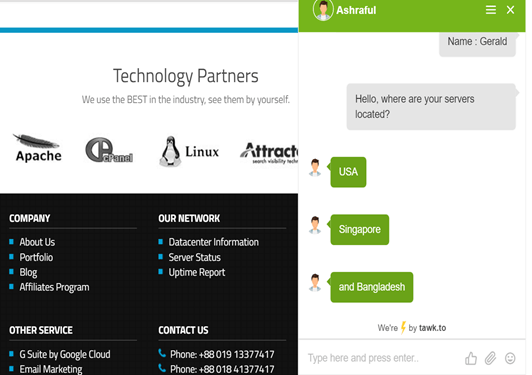Open Datacenter Information link

(213, 242)
